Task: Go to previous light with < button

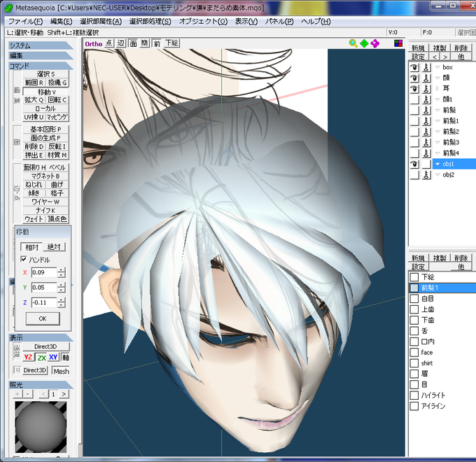Action: coord(43,394)
